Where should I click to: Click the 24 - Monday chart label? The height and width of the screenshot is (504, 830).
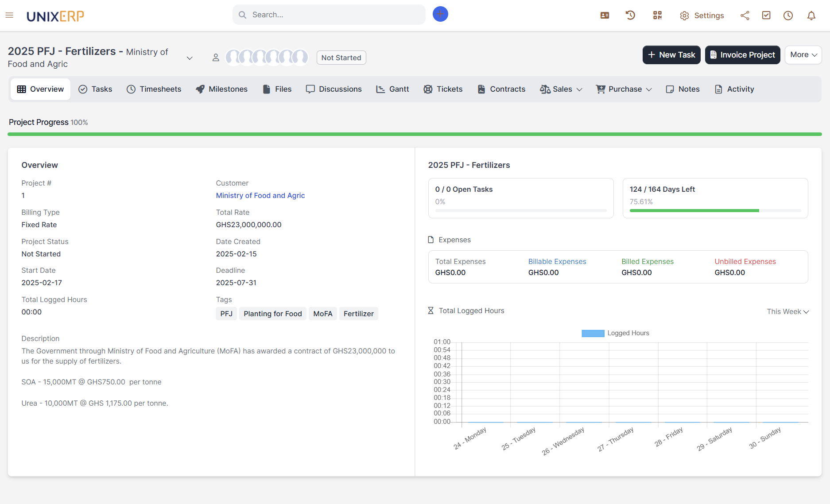point(470,438)
